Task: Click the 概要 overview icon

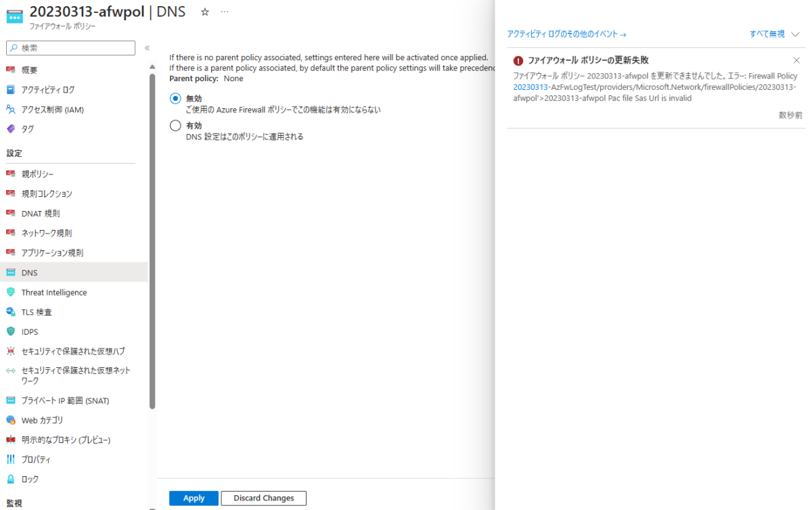Action: [10, 70]
